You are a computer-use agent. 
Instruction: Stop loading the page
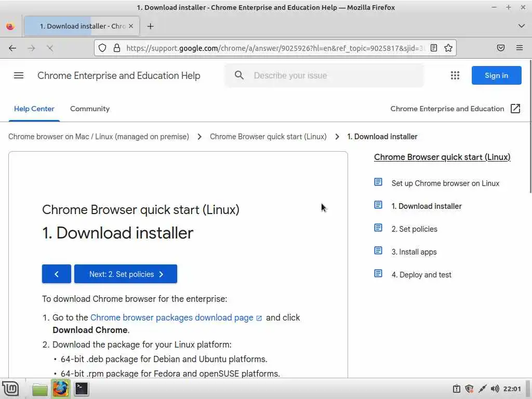50,48
